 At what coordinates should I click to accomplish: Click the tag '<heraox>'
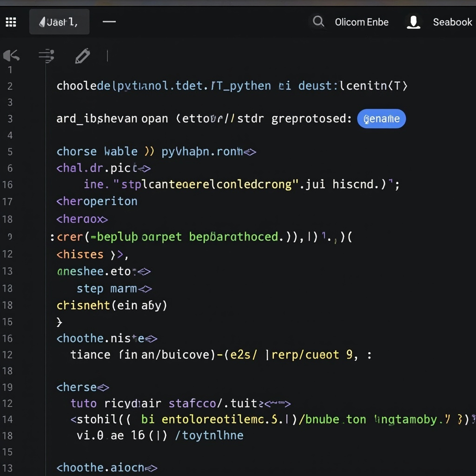click(x=82, y=219)
